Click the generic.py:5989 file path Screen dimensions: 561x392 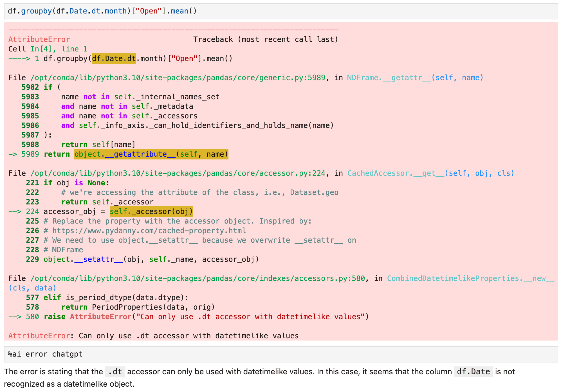[178, 78]
